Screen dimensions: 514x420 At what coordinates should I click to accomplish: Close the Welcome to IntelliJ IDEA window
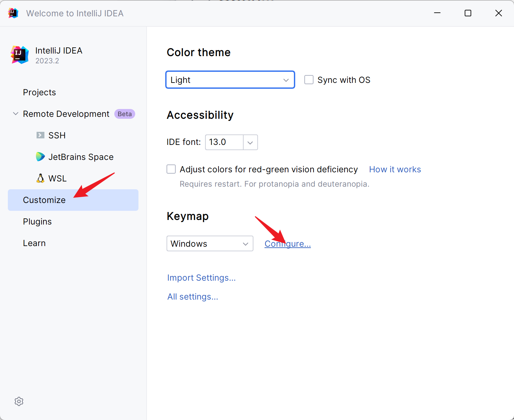(499, 13)
